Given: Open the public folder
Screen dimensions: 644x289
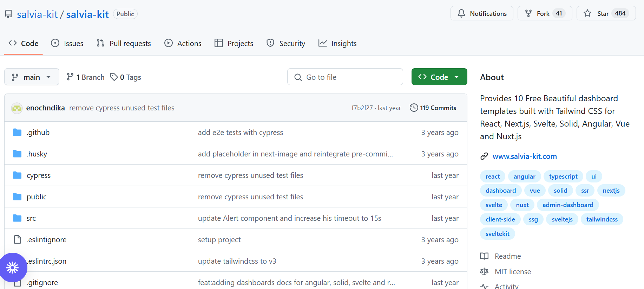Looking at the screenshot, I should click(37, 197).
